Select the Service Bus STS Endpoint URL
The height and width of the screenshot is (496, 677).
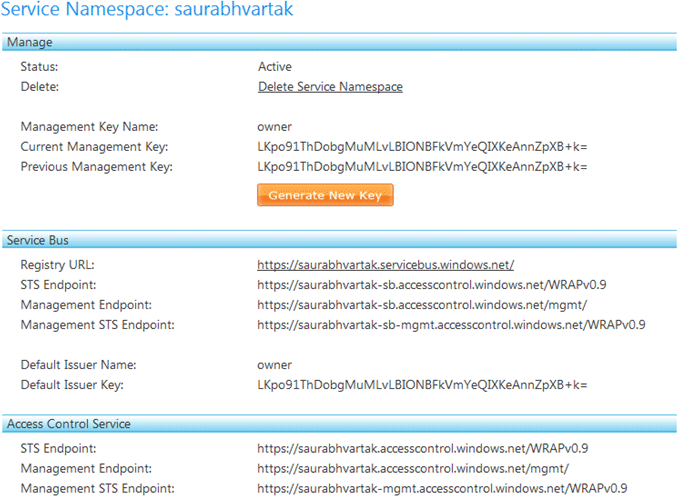coord(432,285)
